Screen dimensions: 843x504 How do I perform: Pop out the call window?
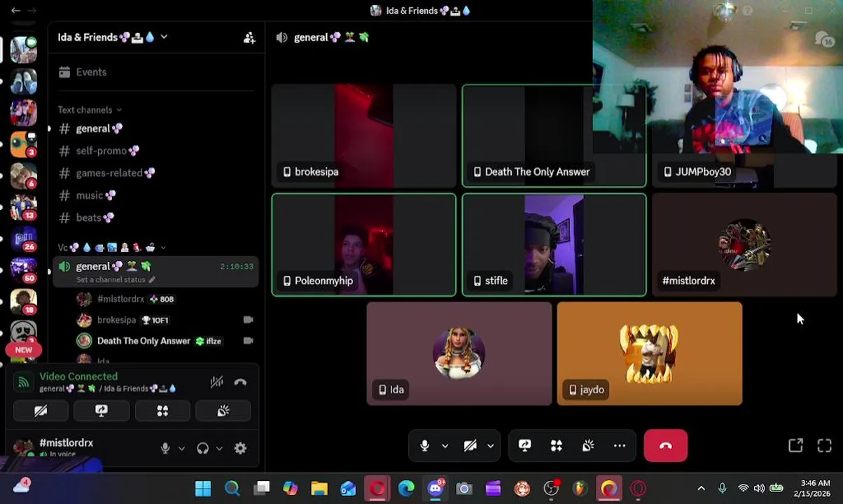tap(795, 446)
